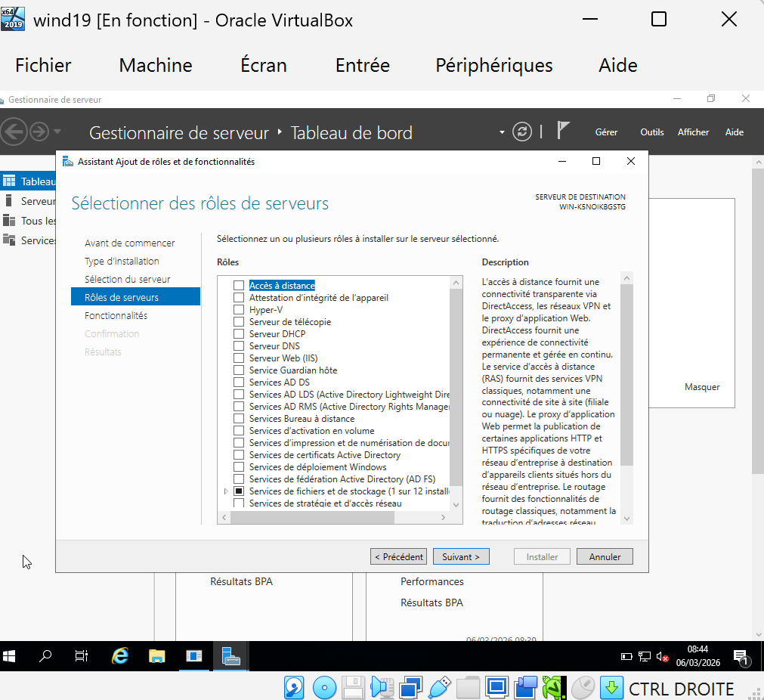Click the network icon in the system tray
This screenshot has width=764, height=700.
point(644,657)
